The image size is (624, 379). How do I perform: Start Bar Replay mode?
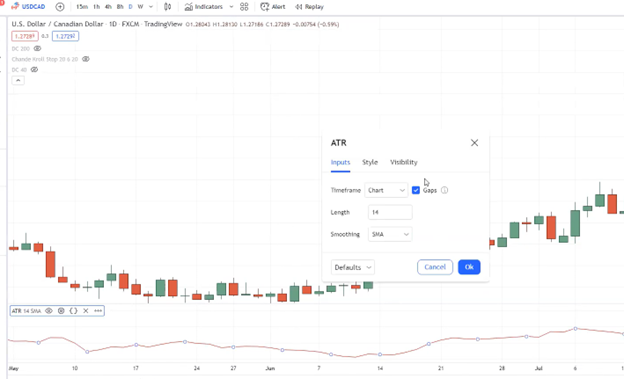pos(309,7)
